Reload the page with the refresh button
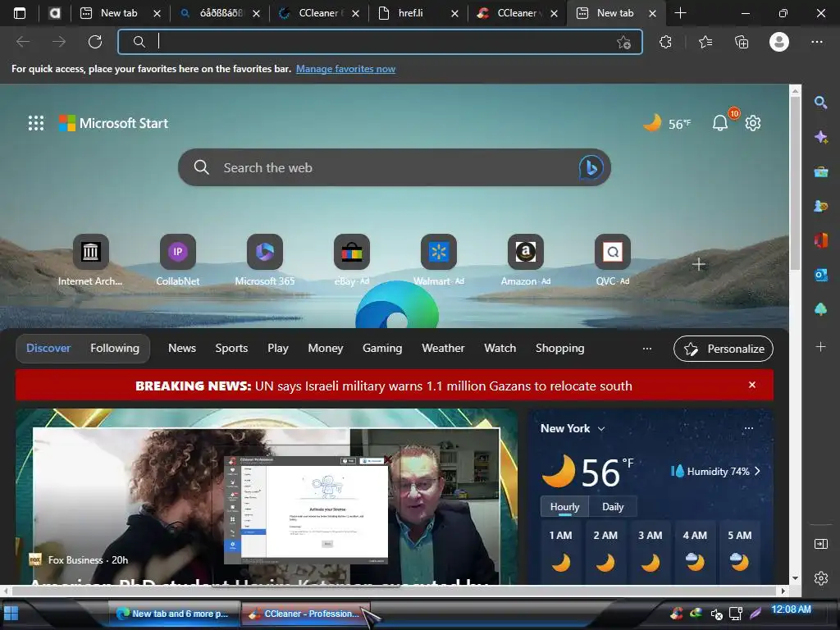The width and height of the screenshot is (840, 630). coord(95,42)
